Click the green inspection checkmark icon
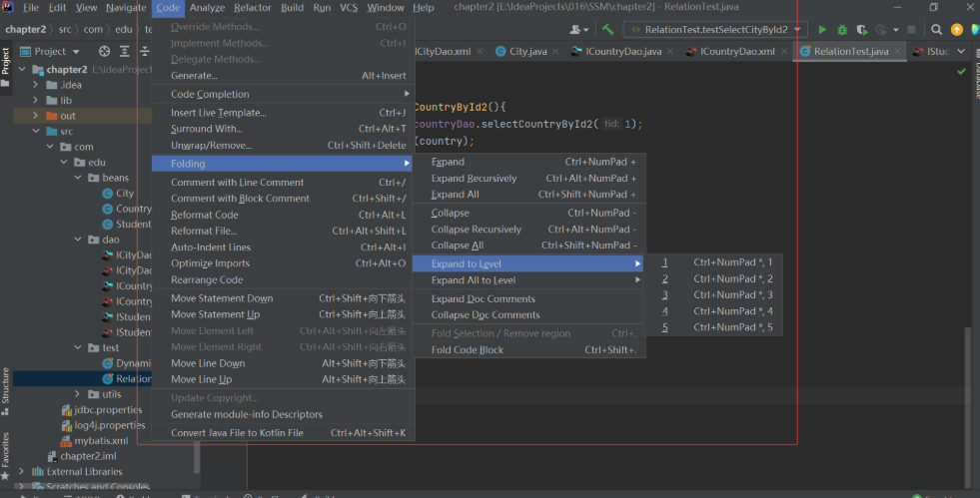The image size is (980, 498). pos(961,72)
